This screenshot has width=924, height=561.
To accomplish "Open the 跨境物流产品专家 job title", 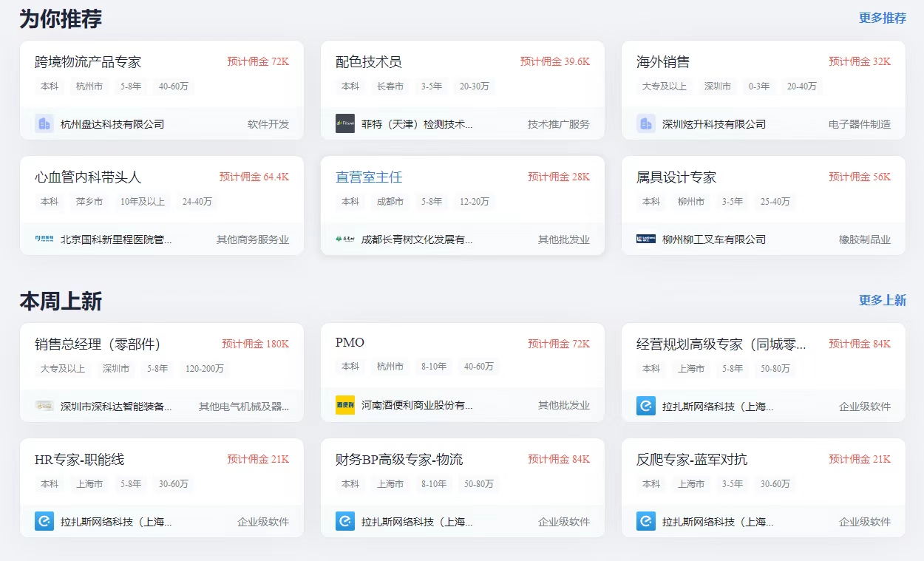I will click(x=88, y=62).
